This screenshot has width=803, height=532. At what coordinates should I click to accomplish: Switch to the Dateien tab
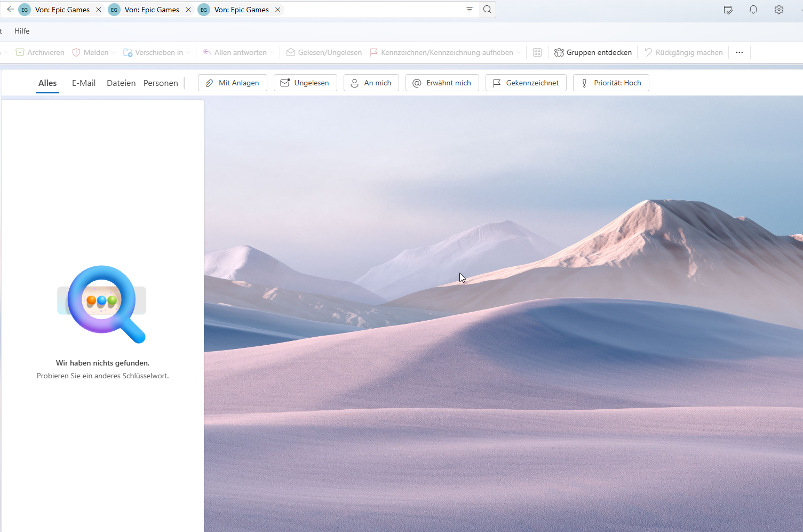(x=121, y=83)
